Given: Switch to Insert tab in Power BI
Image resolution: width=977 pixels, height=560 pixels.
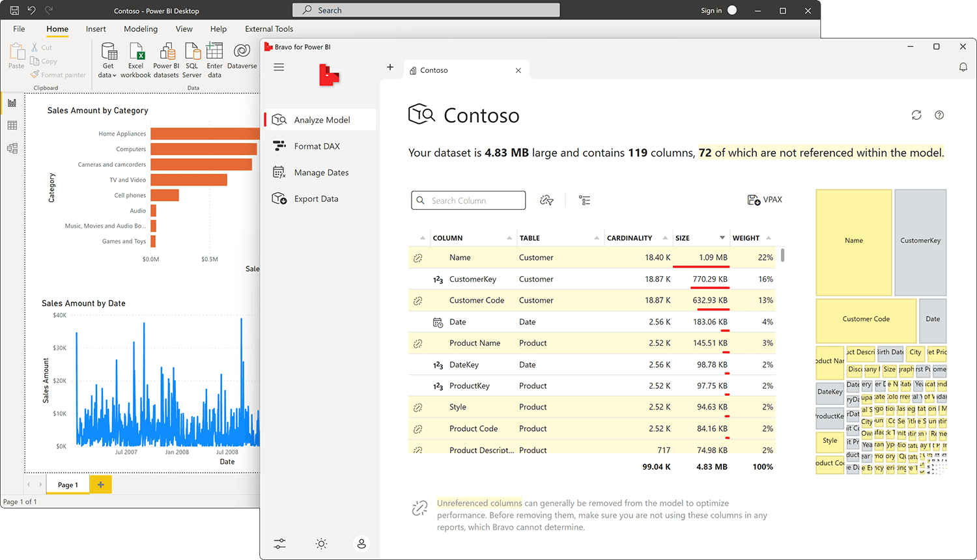Looking at the screenshot, I should (96, 29).
